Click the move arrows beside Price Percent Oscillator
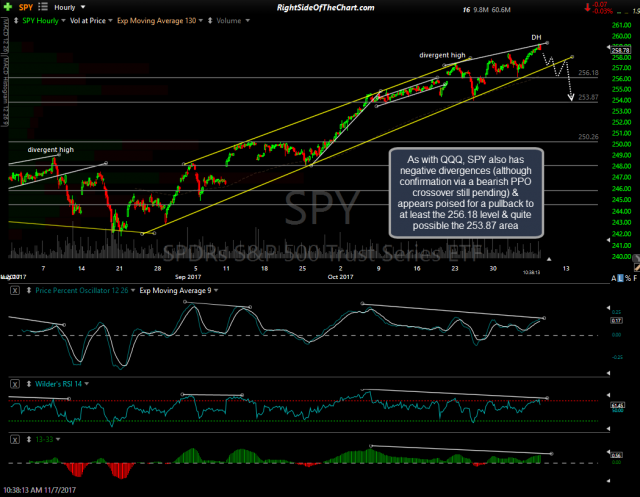The width and height of the screenshot is (640, 497). [x=29, y=291]
